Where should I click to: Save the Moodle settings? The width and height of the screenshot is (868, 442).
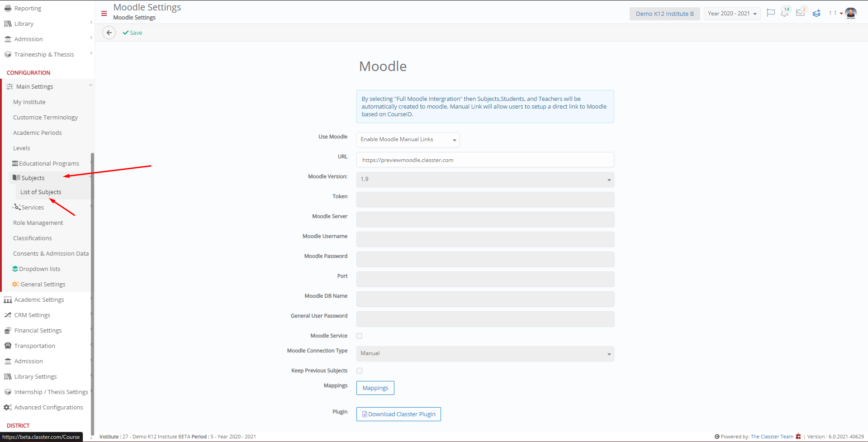pos(133,33)
